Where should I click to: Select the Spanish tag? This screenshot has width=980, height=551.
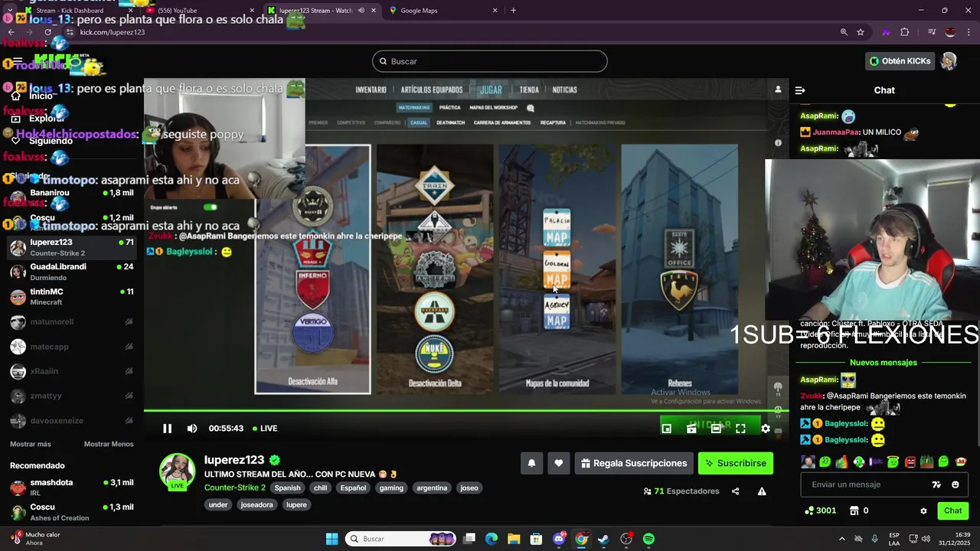[x=288, y=487]
